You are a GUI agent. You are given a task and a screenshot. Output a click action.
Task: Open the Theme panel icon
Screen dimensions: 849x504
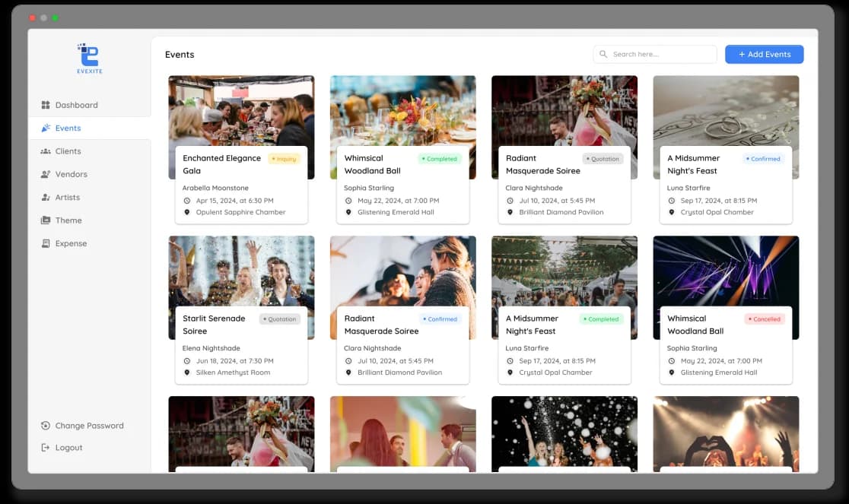click(47, 220)
